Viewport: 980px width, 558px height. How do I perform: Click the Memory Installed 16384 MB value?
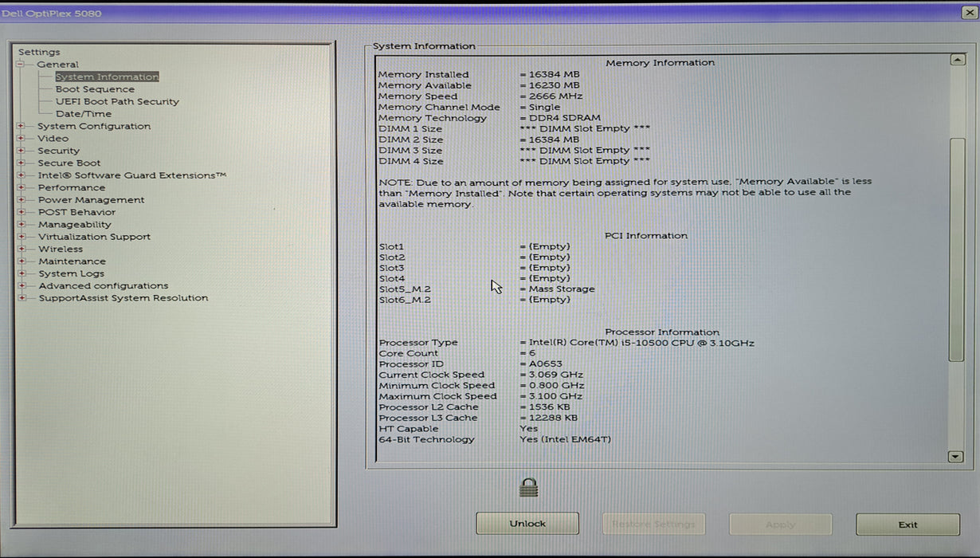tap(550, 74)
